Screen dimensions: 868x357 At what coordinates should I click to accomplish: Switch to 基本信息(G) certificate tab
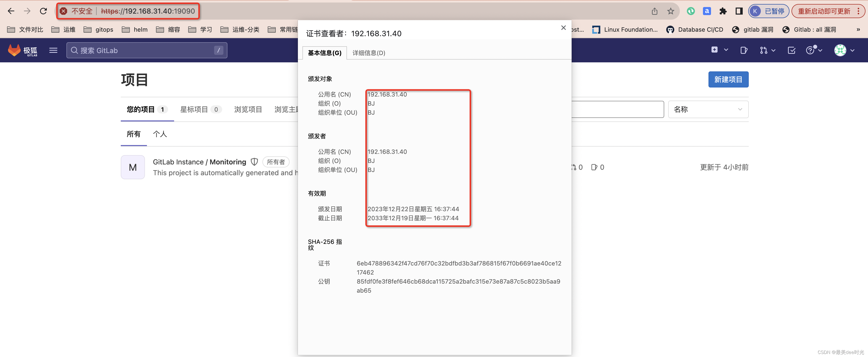(325, 53)
